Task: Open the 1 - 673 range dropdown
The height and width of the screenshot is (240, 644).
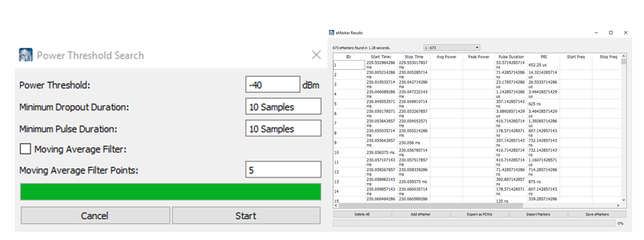Action: click(x=451, y=48)
